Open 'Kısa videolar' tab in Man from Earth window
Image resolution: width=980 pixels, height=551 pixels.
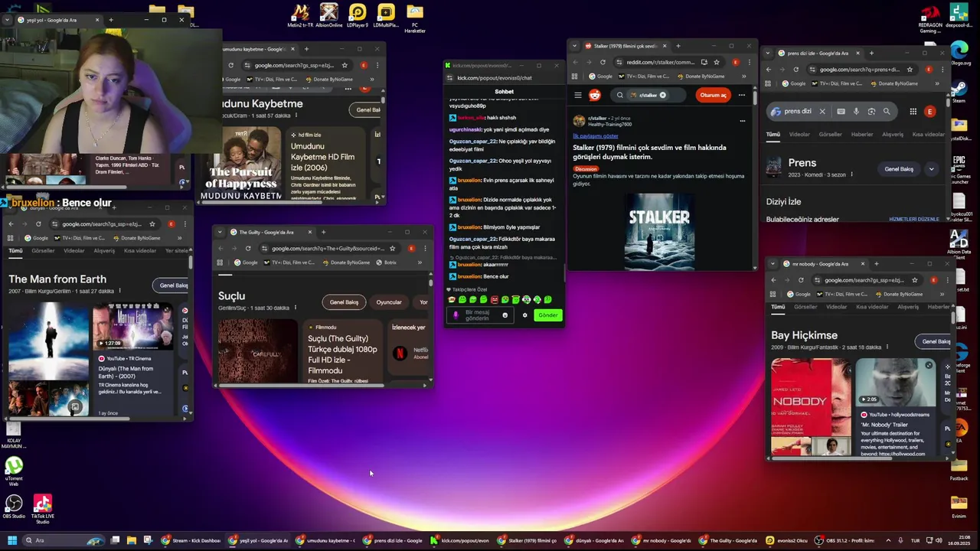click(x=140, y=251)
